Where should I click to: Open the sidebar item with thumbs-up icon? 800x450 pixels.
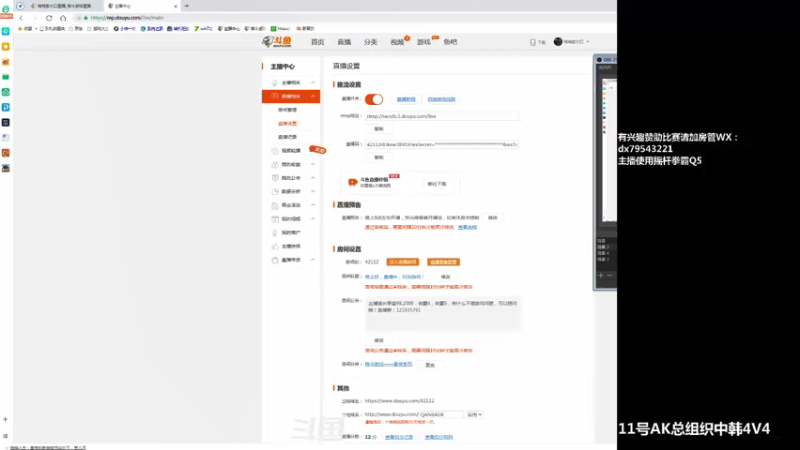pyautogui.click(x=291, y=246)
